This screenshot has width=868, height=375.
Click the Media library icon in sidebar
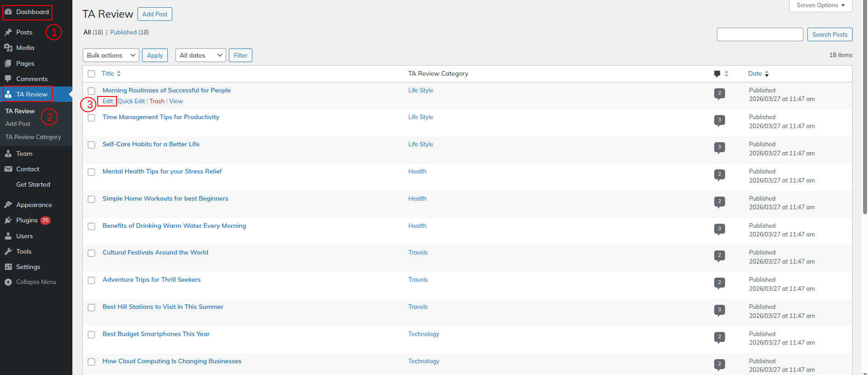tap(8, 48)
